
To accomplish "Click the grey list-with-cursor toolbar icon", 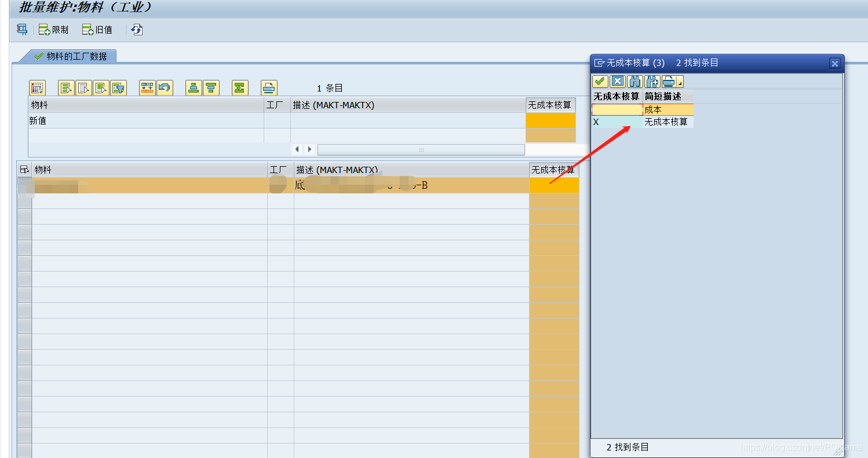I will pyautogui.click(x=84, y=88).
